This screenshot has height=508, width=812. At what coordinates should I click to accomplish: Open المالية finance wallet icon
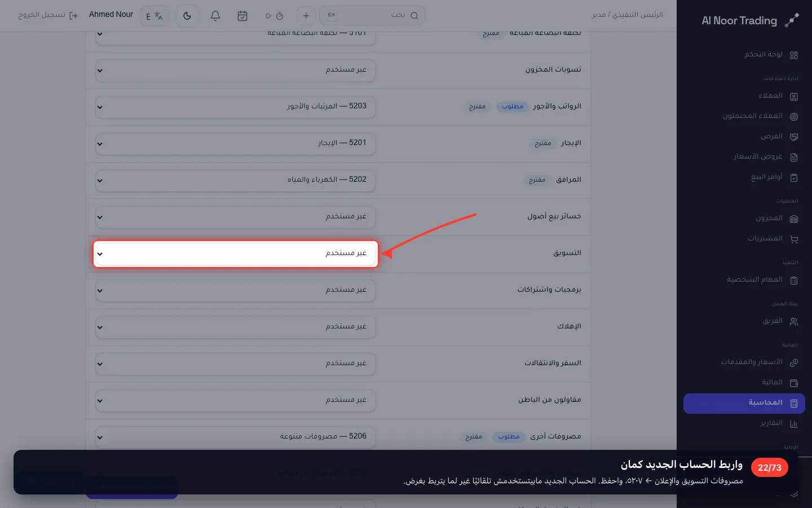pyautogui.click(x=794, y=383)
